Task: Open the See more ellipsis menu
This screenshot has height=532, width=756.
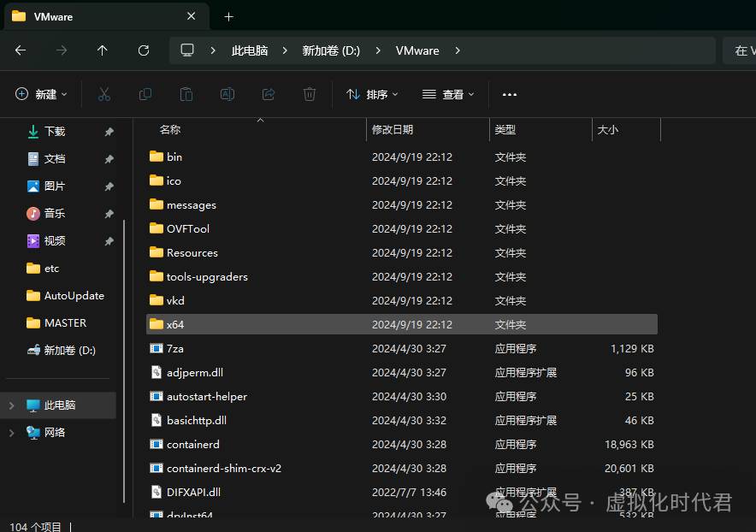Action: [x=510, y=94]
